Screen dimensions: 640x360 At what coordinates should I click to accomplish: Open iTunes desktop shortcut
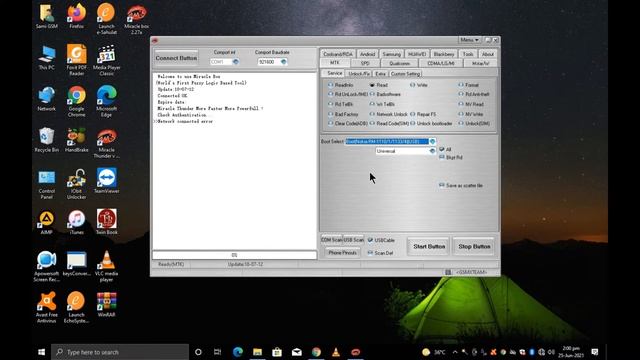point(76,222)
